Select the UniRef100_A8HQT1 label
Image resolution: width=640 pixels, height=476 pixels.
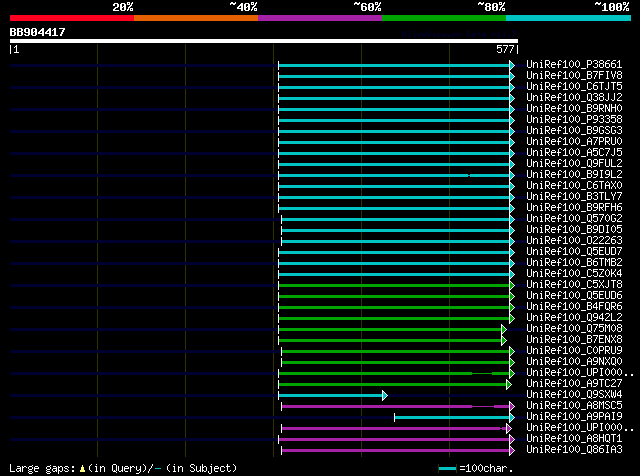[x=574, y=439]
